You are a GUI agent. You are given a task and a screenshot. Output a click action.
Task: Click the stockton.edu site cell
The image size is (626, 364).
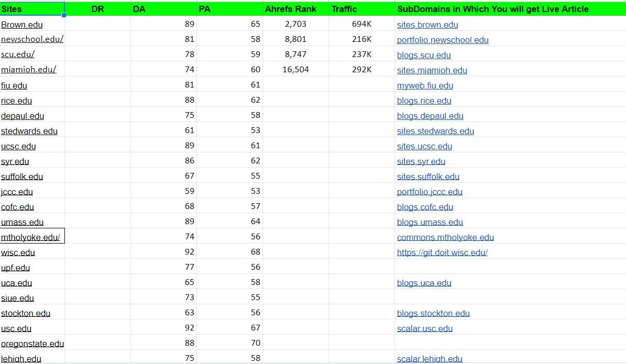tap(32, 312)
